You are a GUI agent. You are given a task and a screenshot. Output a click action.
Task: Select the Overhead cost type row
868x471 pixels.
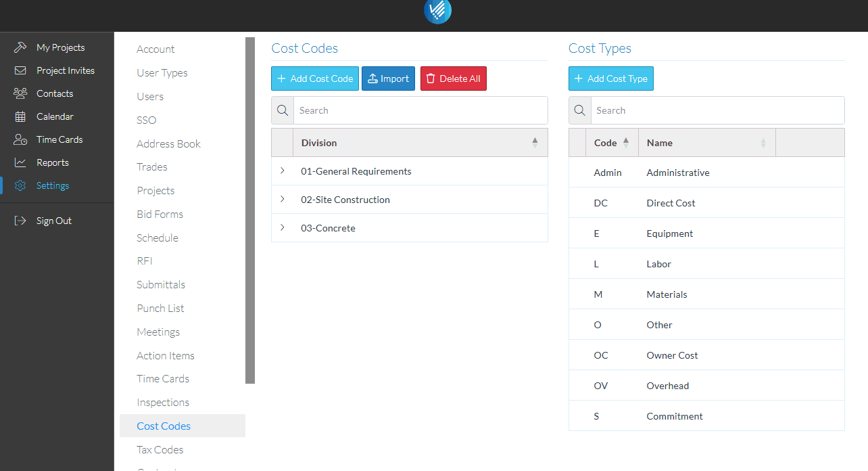(706, 386)
